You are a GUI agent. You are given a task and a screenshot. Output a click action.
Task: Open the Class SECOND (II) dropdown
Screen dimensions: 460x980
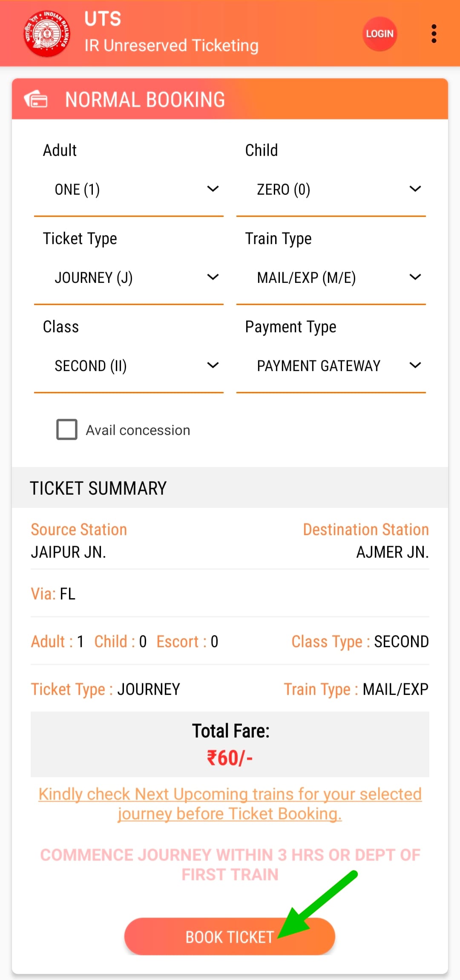(x=129, y=366)
